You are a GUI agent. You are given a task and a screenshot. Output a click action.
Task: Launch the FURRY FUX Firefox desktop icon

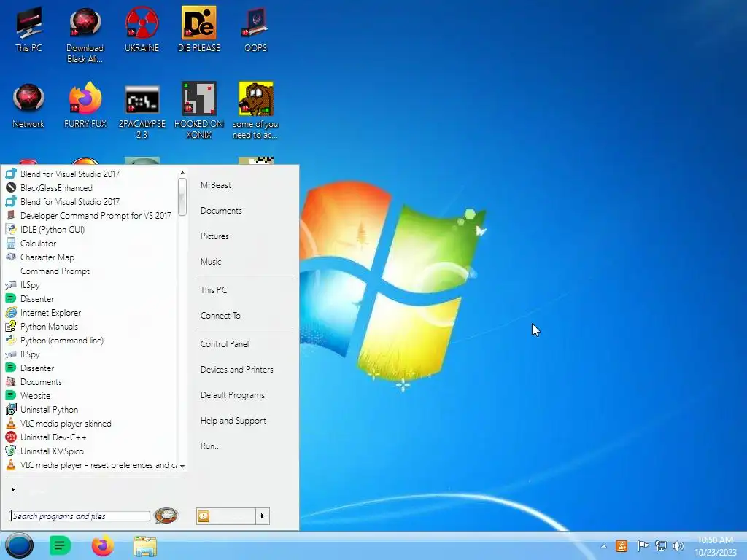85,106
